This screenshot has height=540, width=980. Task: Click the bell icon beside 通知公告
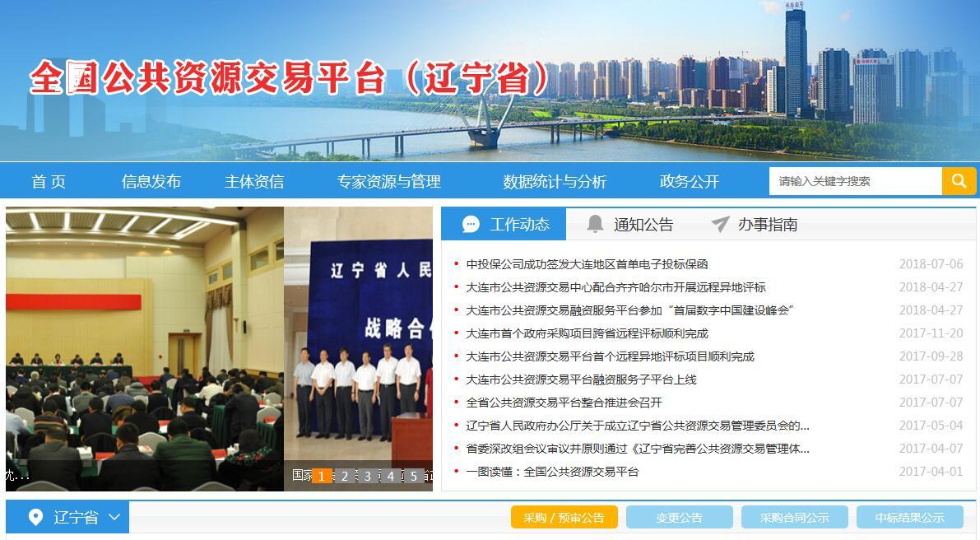click(x=595, y=223)
